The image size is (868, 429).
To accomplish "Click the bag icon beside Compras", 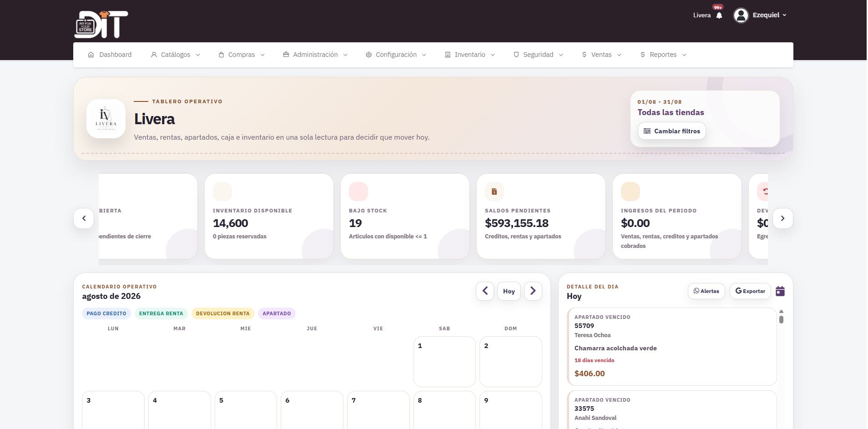I will pos(221,55).
